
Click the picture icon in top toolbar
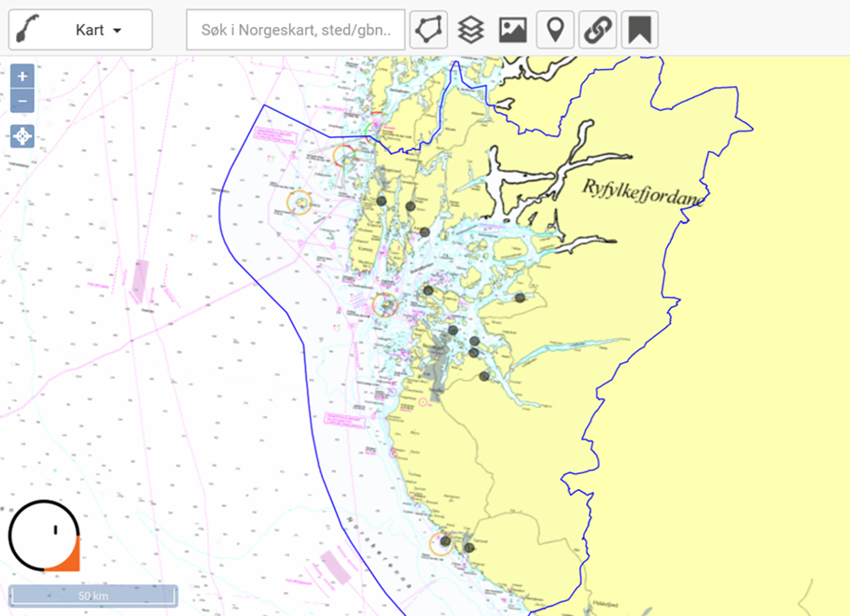pos(513,30)
